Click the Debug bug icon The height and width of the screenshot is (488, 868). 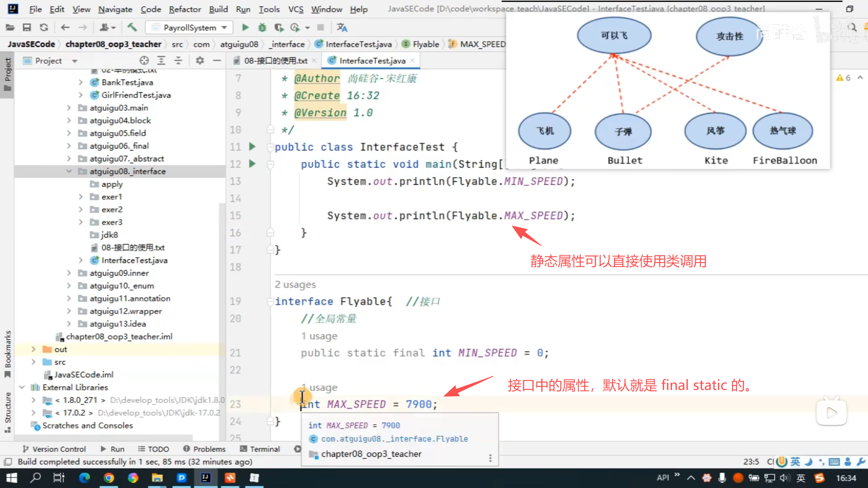(x=262, y=28)
